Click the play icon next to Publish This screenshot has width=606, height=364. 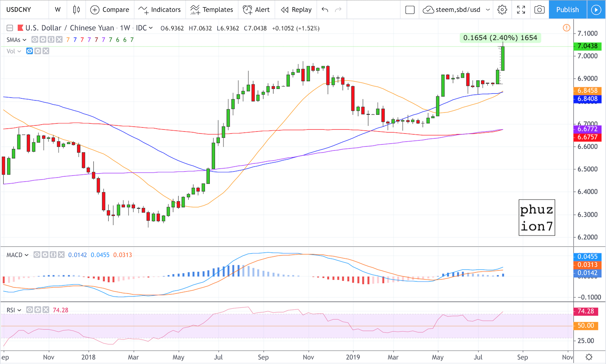596,10
